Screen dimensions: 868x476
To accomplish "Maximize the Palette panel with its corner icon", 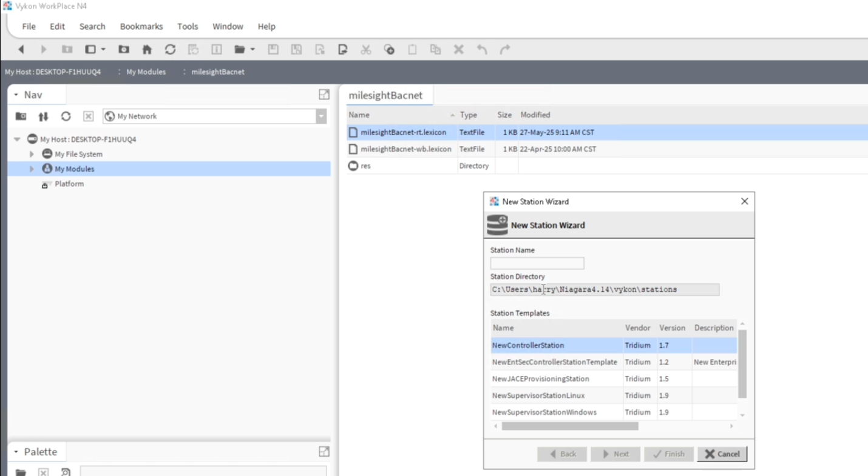I will click(x=324, y=452).
